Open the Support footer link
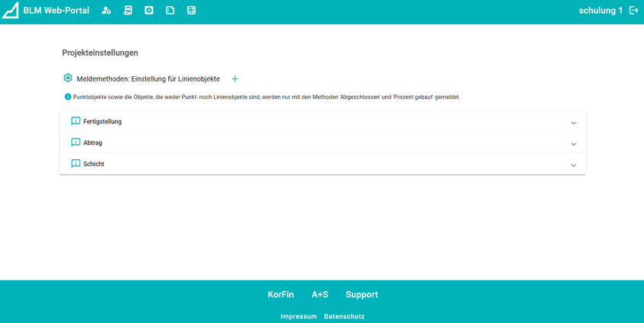The height and width of the screenshot is (323, 644). click(362, 295)
